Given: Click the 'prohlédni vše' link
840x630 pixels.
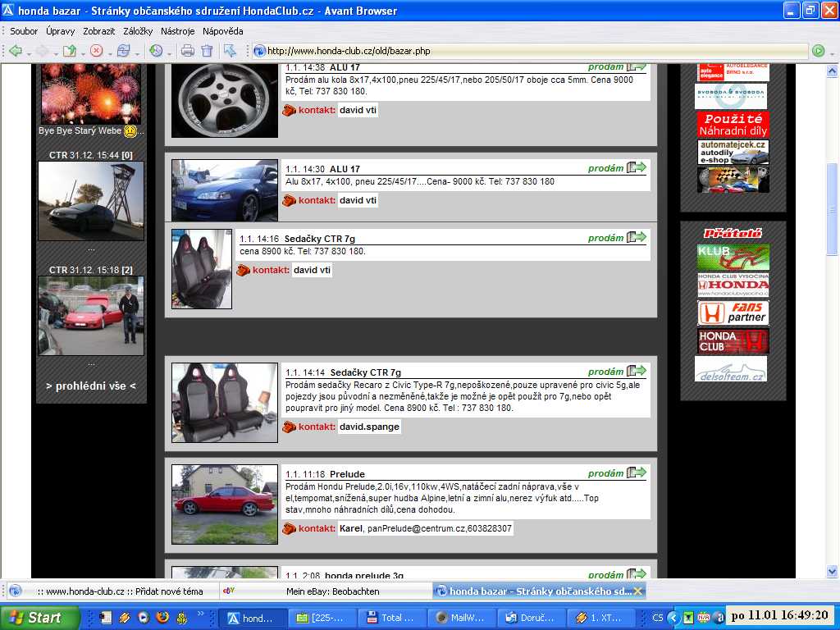Looking at the screenshot, I should point(91,386).
